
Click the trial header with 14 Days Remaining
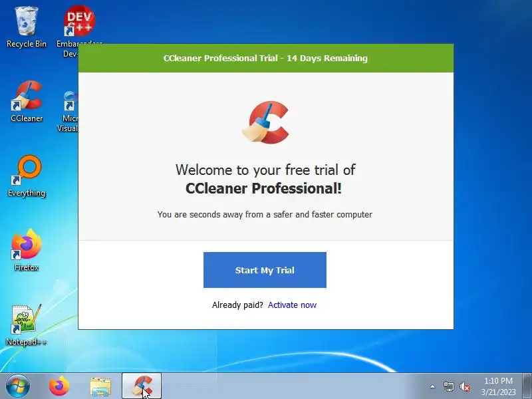click(x=265, y=58)
